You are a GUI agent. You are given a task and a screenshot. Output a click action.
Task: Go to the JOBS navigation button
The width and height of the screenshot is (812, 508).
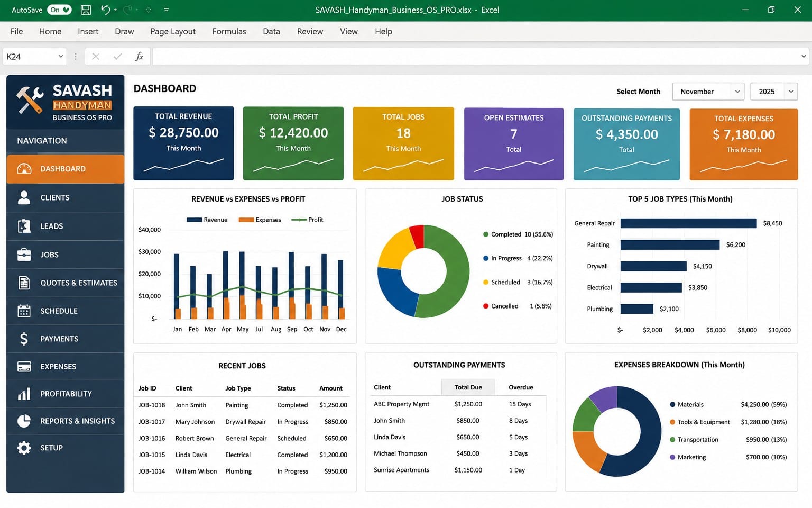[x=66, y=255]
